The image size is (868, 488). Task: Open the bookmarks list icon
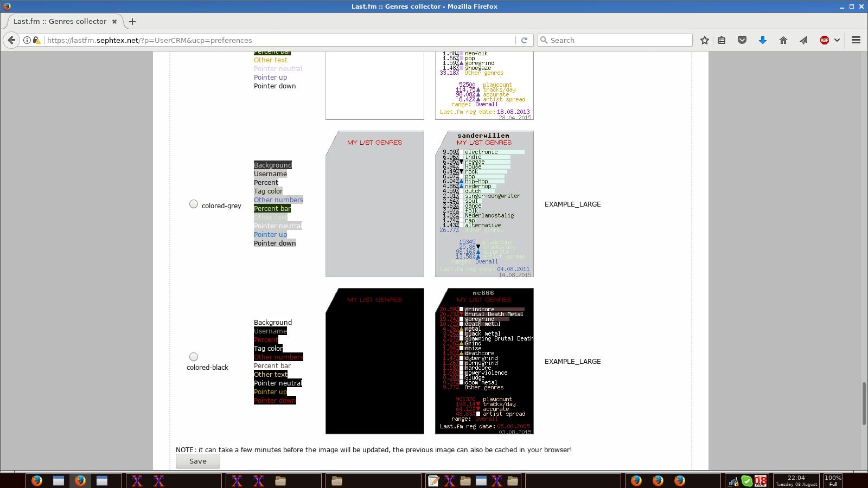[x=722, y=40]
